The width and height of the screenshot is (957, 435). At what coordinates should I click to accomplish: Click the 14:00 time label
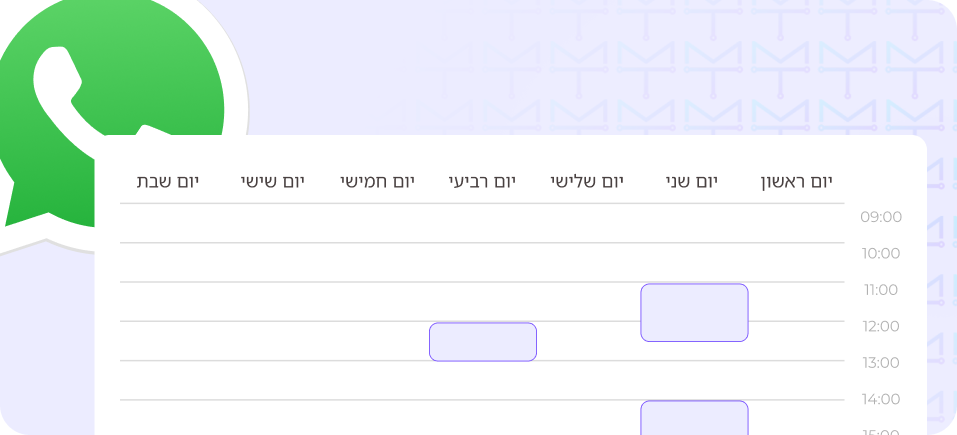(x=881, y=399)
